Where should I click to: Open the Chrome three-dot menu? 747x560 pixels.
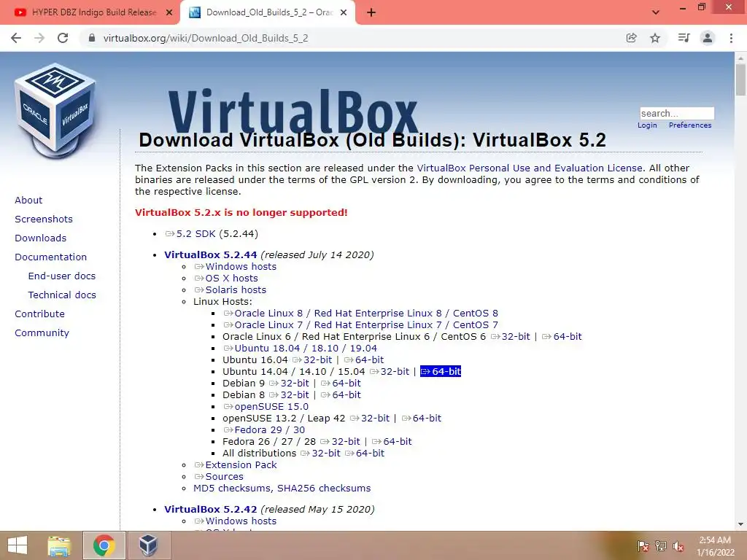pos(731,38)
